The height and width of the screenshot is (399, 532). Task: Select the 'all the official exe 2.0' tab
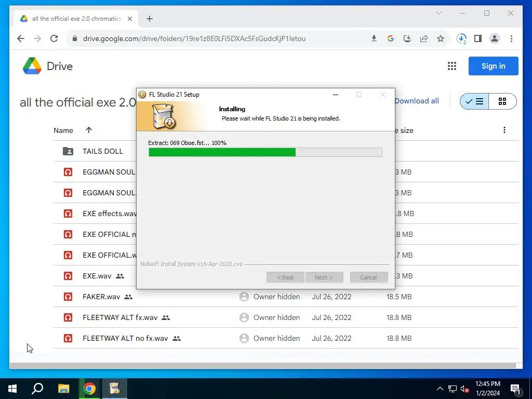pos(76,19)
